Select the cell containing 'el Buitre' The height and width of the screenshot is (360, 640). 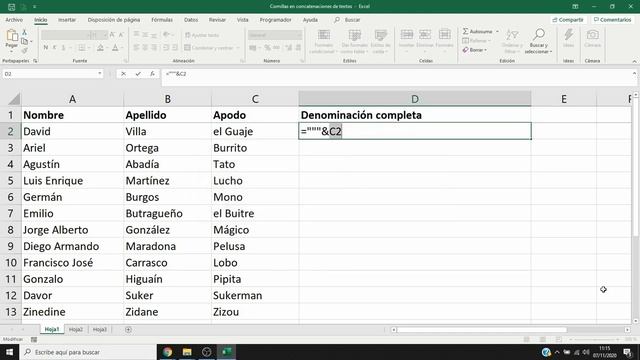[255, 213]
